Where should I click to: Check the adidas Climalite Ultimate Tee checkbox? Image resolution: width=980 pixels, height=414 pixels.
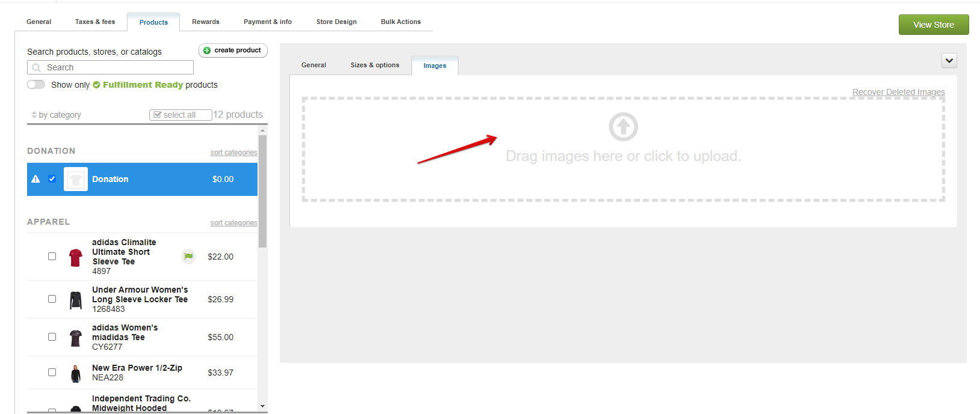[x=52, y=257]
